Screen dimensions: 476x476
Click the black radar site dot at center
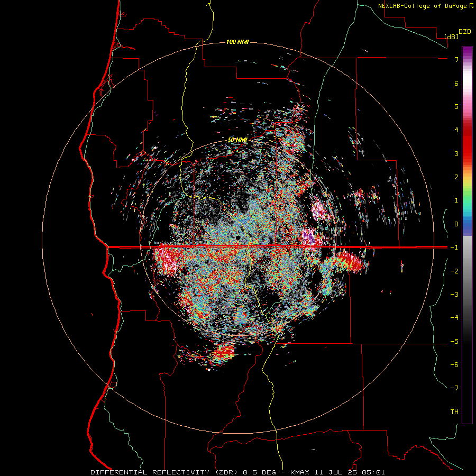238,237
